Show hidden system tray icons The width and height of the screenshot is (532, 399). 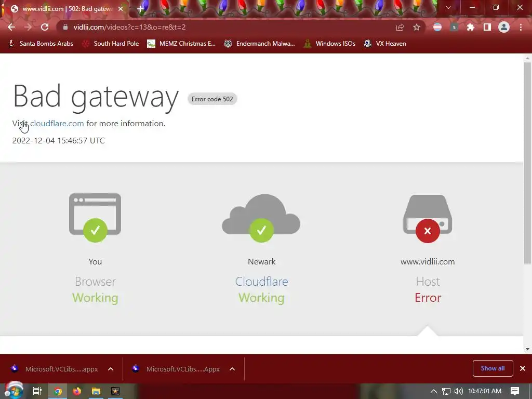[x=434, y=391]
